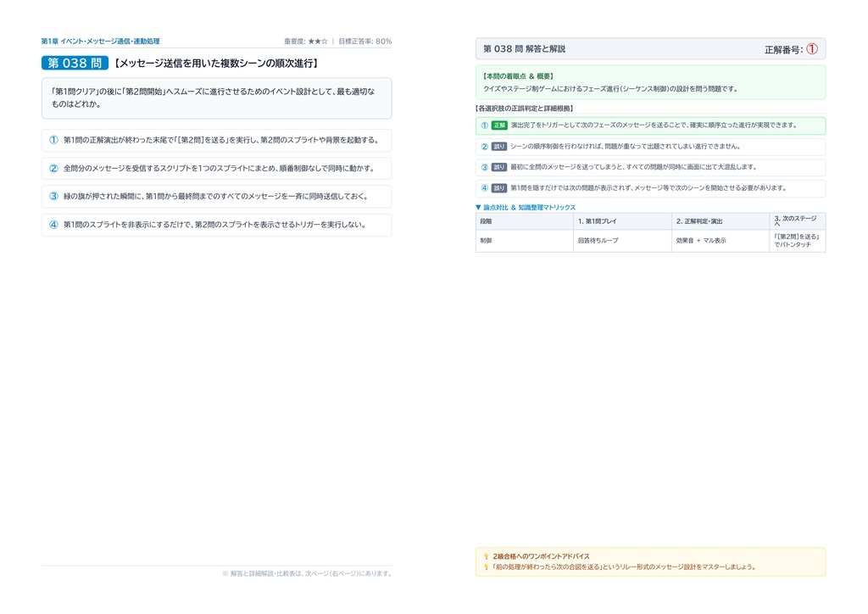Click the 2級合格へのワンポイントアドバイス heading
The image size is (868, 614).
(x=541, y=556)
